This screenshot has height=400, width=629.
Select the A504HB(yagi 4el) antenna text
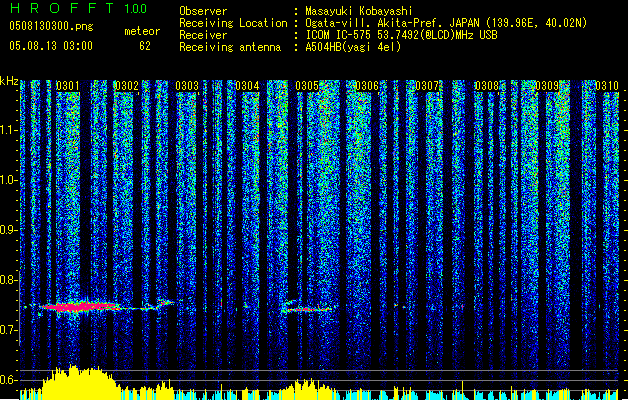[353, 47]
